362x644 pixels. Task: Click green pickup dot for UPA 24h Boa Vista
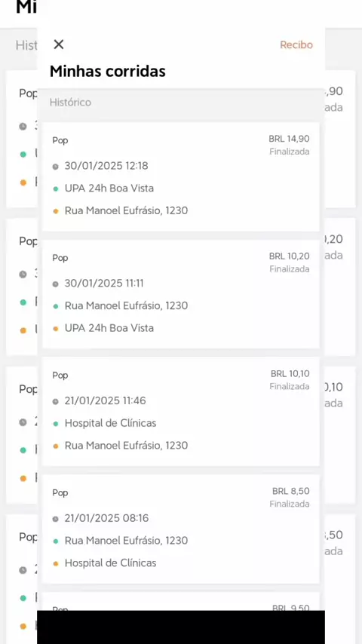[56, 189]
